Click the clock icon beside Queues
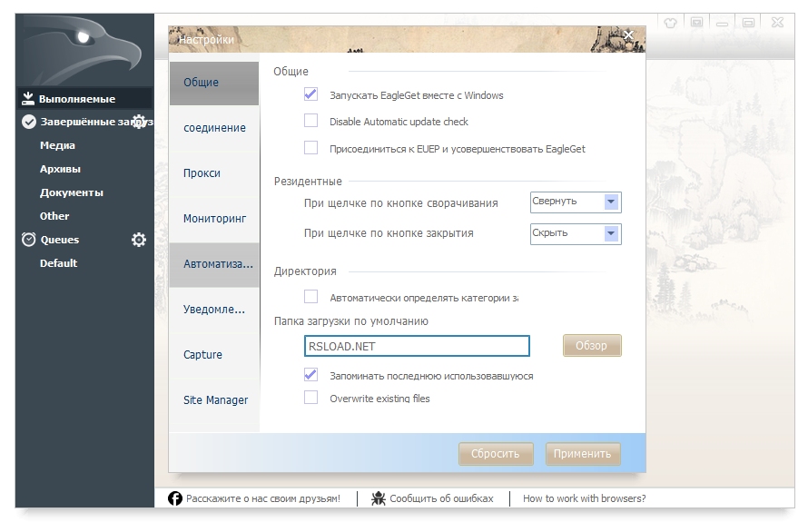The image size is (808, 532). coord(29,240)
